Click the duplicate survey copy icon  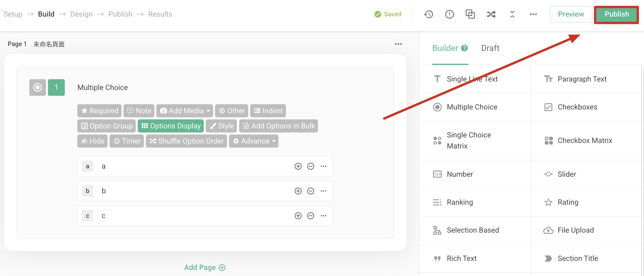pyautogui.click(x=470, y=14)
